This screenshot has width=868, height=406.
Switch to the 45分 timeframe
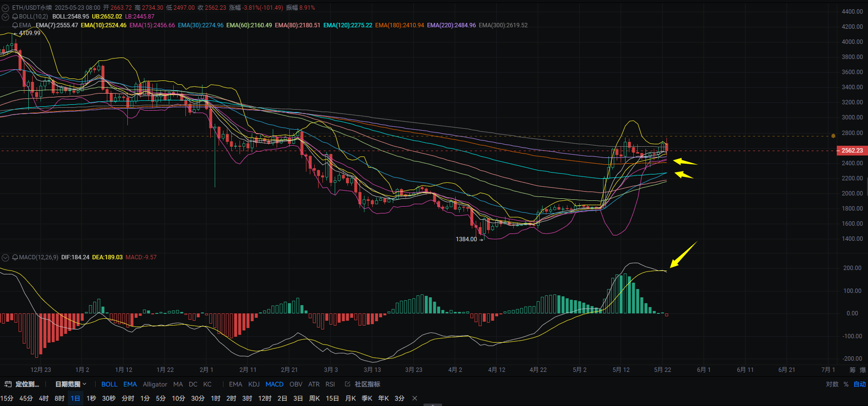pyautogui.click(x=26, y=398)
